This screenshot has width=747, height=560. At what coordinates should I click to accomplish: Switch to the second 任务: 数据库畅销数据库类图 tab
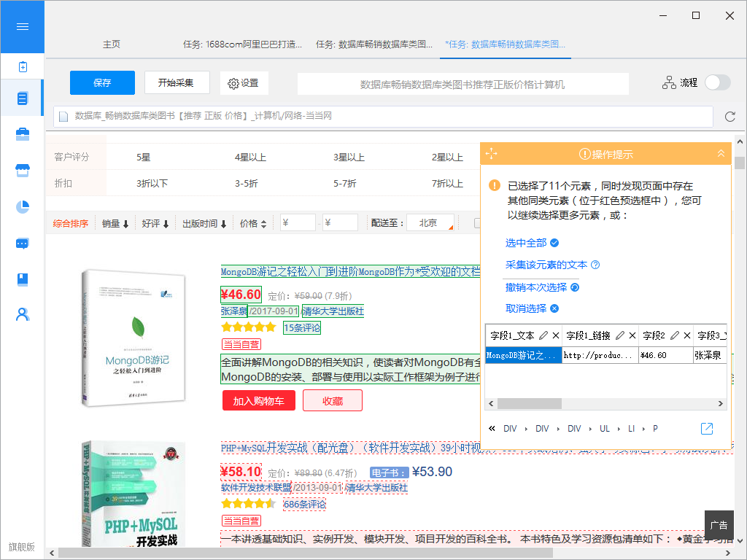point(374,44)
